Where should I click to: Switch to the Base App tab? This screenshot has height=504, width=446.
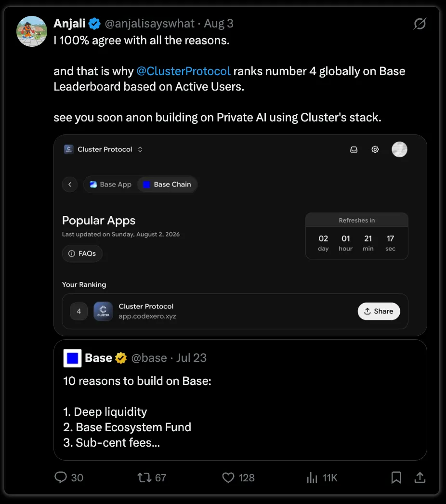[x=110, y=185]
